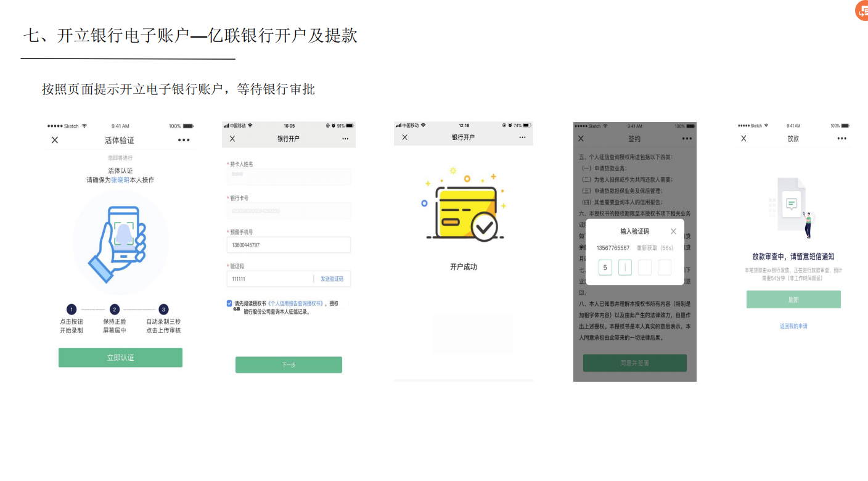Screen dimensions: 868x481
Task: Click the 活体验证 header title
Action: tap(120, 141)
